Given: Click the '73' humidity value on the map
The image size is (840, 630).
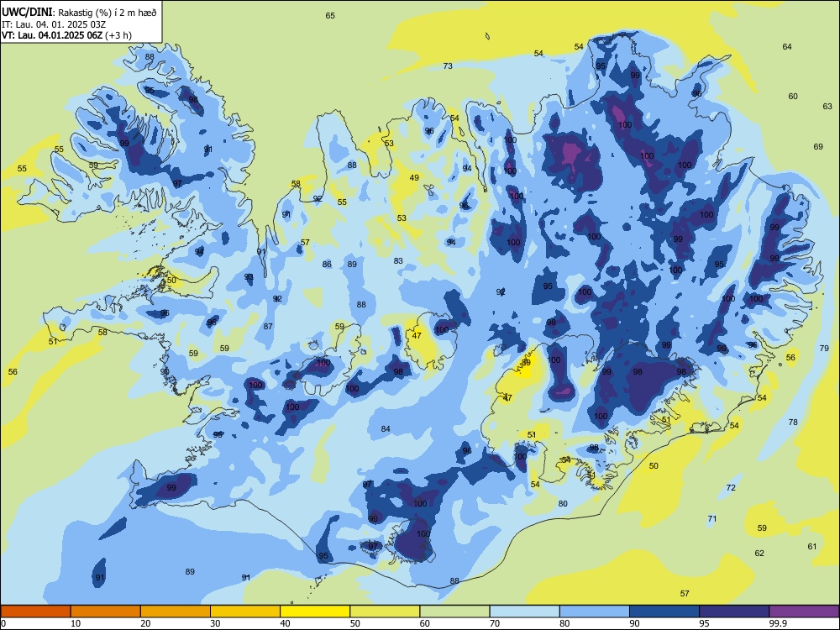Looking at the screenshot, I should (448, 66).
